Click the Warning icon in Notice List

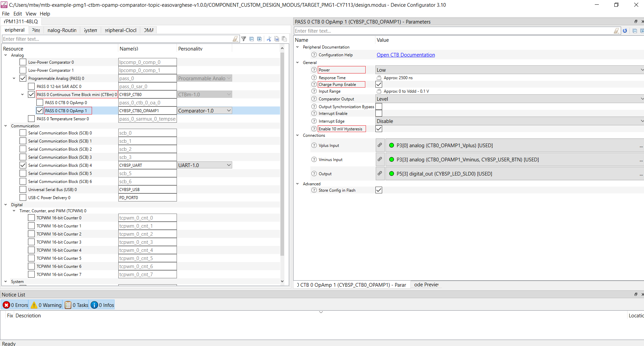click(34, 305)
